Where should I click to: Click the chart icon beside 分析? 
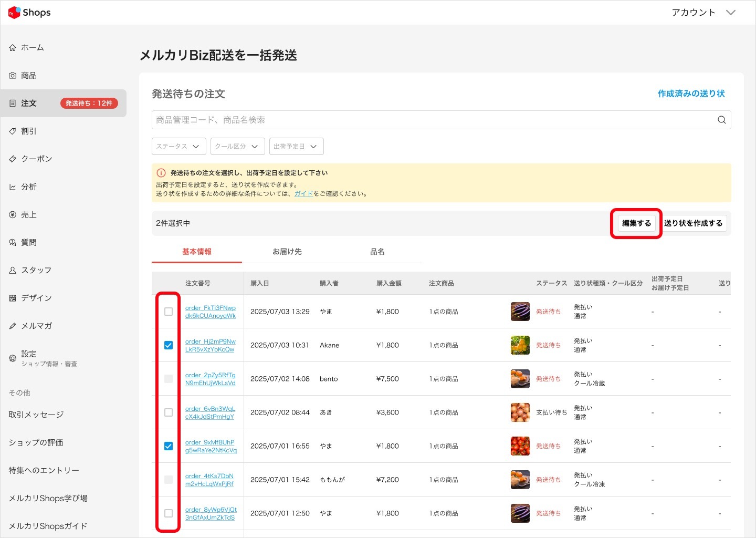[x=13, y=187]
